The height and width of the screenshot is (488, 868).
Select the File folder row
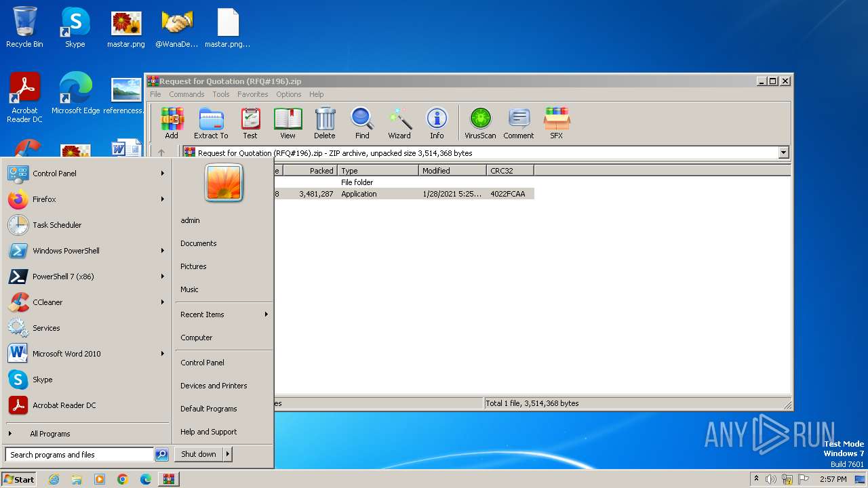pyautogui.click(x=404, y=182)
